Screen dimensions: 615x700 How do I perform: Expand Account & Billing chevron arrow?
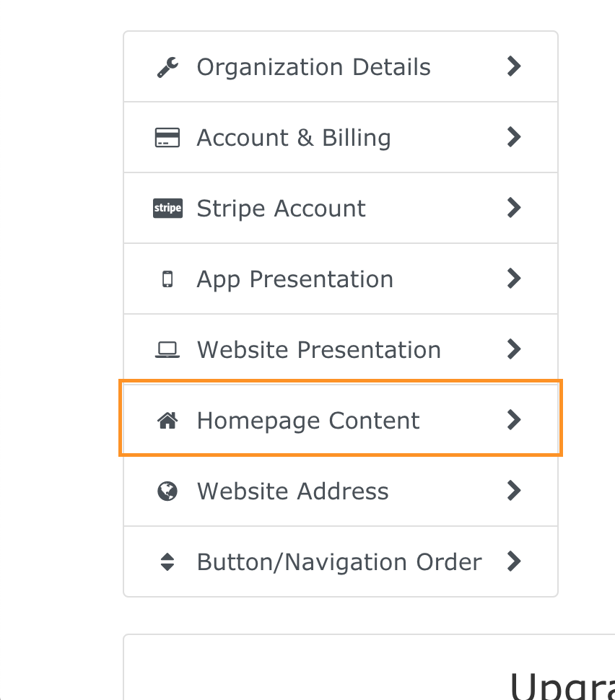tap(513, 137)
